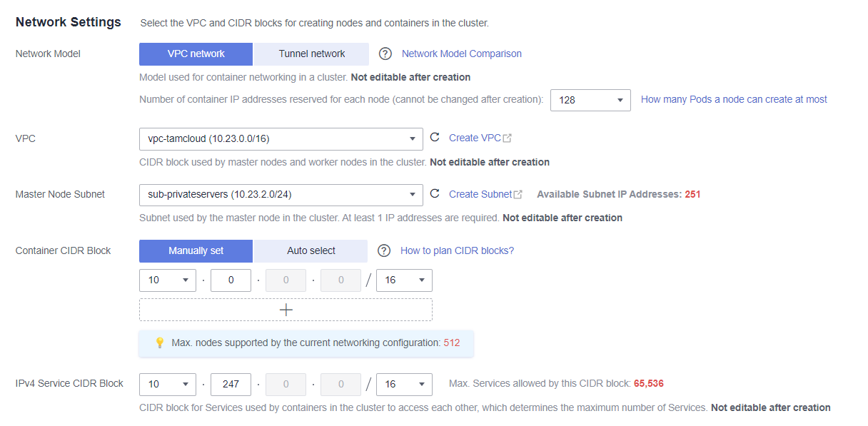This screenshot has height=426, width=868.
Task: Add another container CIDR block row
Action: click(286, 310)
